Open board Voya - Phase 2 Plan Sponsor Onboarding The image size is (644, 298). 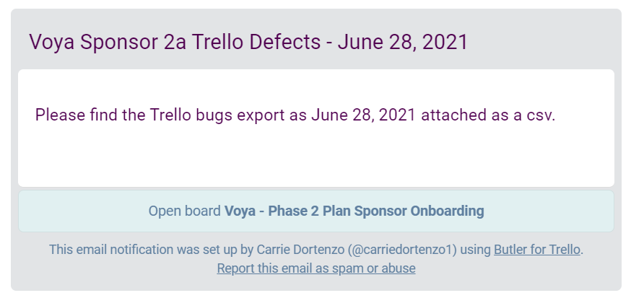[x=316, y=211]
